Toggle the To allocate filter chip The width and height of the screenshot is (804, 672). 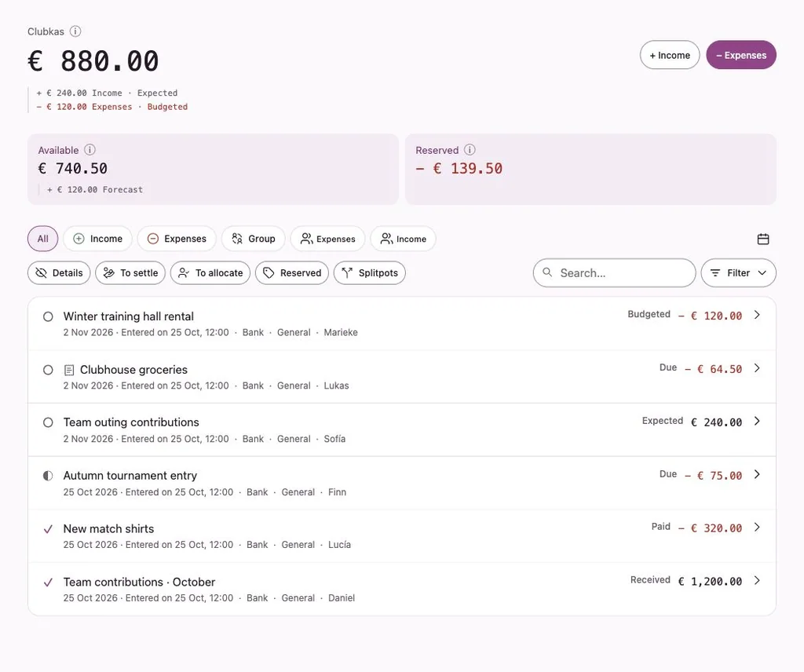(210, 272)
